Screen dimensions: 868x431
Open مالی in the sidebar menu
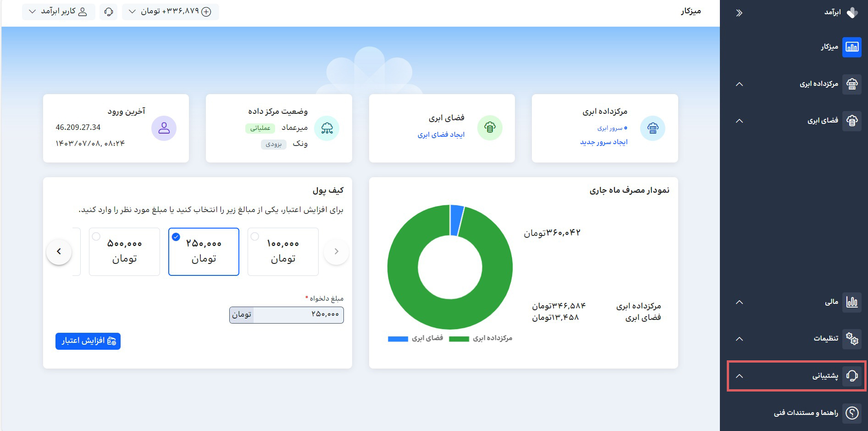[831, 302]
